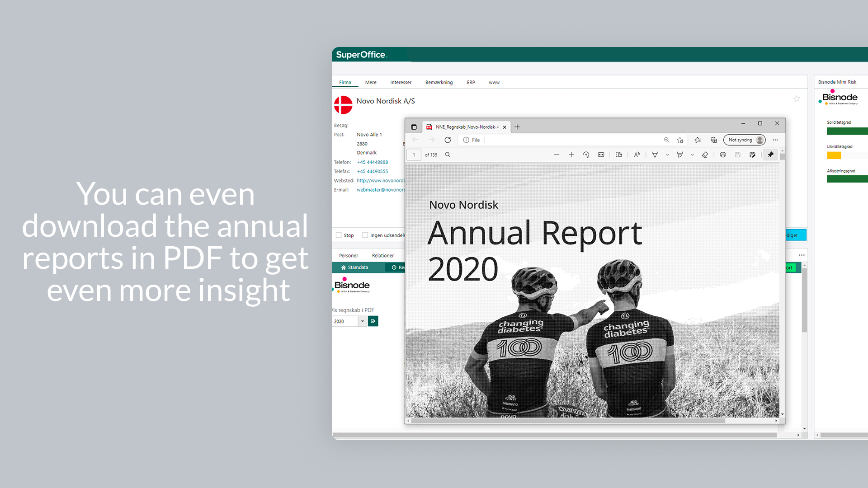Open the three-dot menu in SuperOffice lower panel

[x=802, y=255]
